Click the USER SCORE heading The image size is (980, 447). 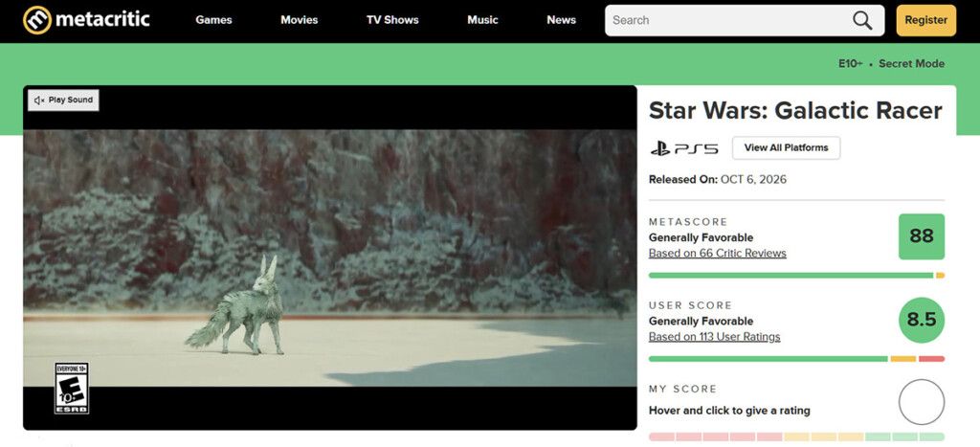coord(690,305)
